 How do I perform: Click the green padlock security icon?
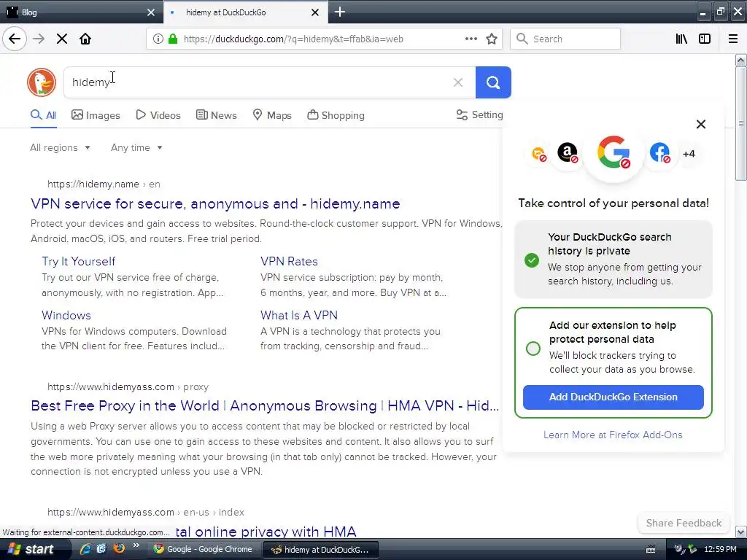(x=173, y=39)
